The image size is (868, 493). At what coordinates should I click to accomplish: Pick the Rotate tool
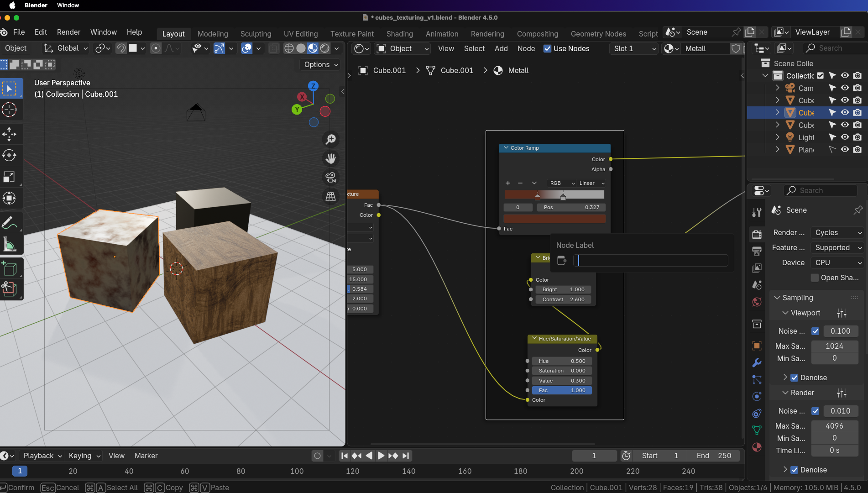[x=10, y=155]
